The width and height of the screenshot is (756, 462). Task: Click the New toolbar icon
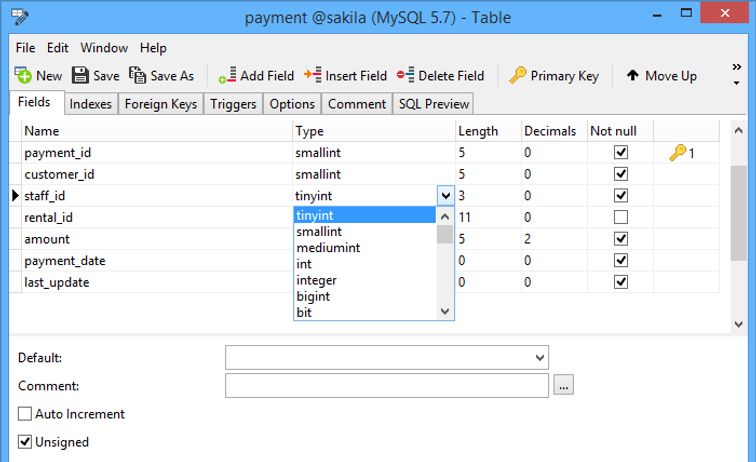coord(23,75)
